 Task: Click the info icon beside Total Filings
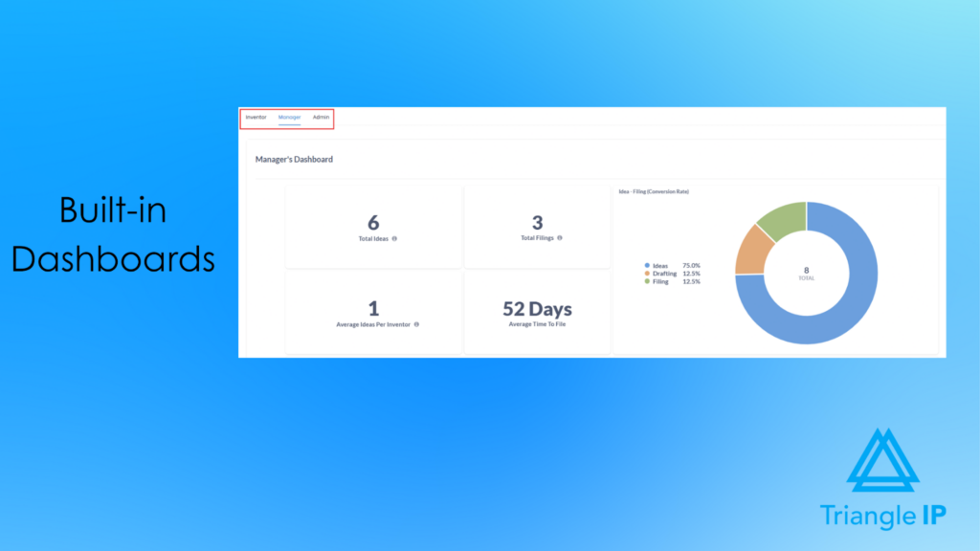pos(559,238)
